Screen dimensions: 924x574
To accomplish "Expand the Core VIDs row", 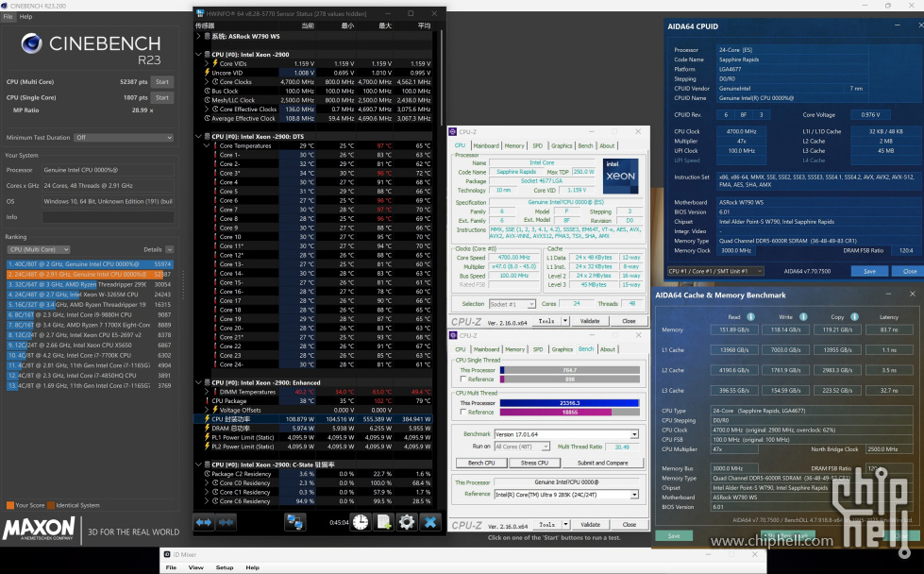I will pyautogui.click(x=207, y=63).
